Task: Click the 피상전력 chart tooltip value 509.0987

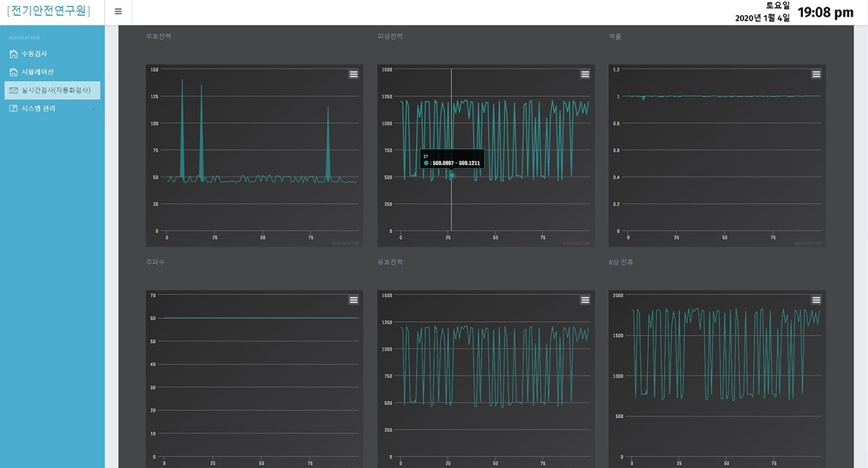Action: pyautogui.click(x=442, y=163)
